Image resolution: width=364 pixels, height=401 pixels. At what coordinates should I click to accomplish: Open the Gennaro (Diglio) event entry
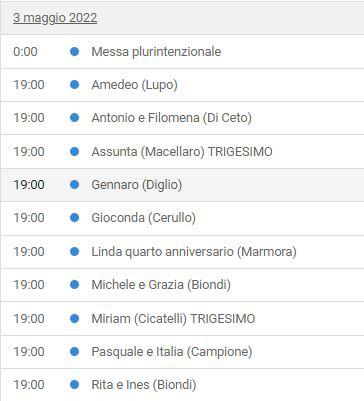pyautogui.click(x=137, y=185)
